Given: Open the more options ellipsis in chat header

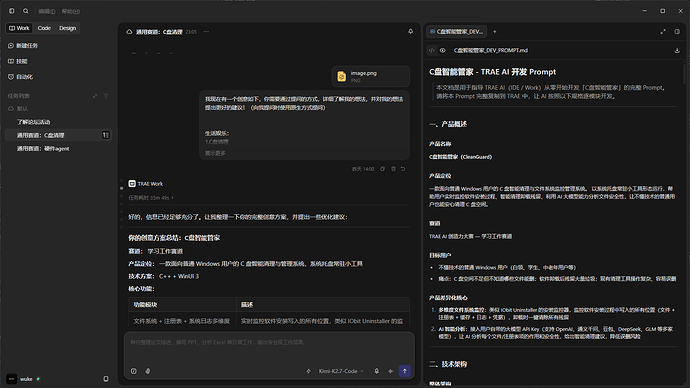Looking at the screenshot, I should tap(206, 32).
